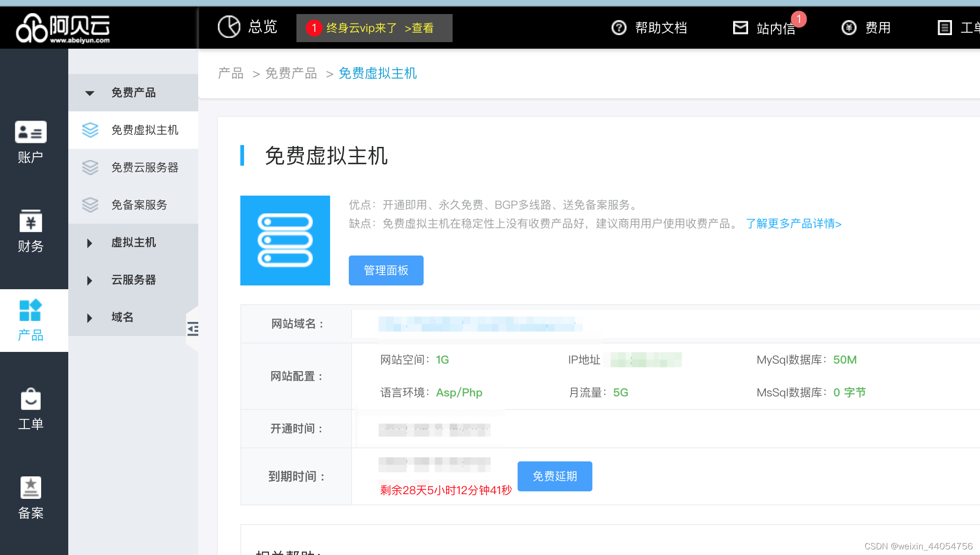Click the 管理面板 button
This screenshot has height=555, width=980.
(386, 270)
